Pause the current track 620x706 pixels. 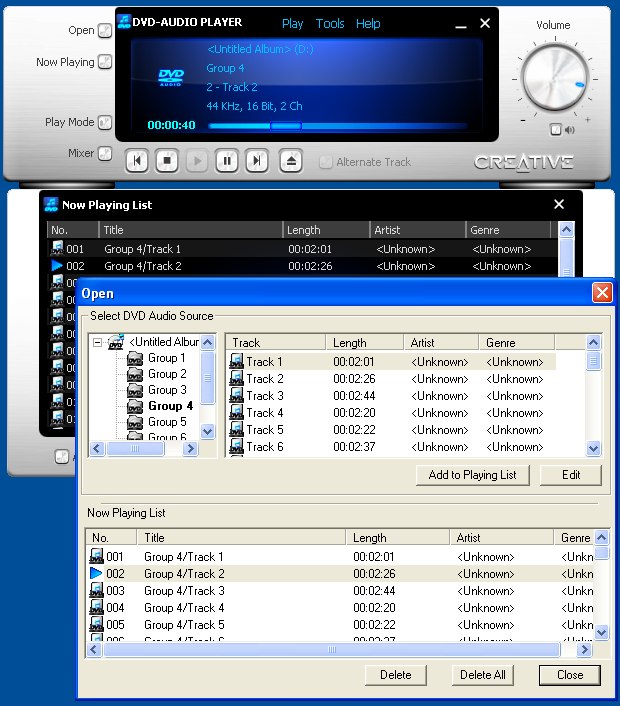[227, 161]
